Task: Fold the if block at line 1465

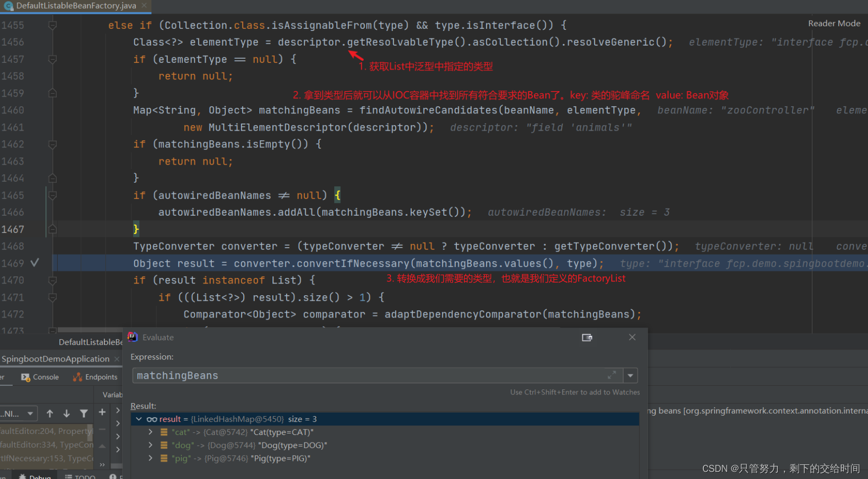Action: click(x=52, y=195)
